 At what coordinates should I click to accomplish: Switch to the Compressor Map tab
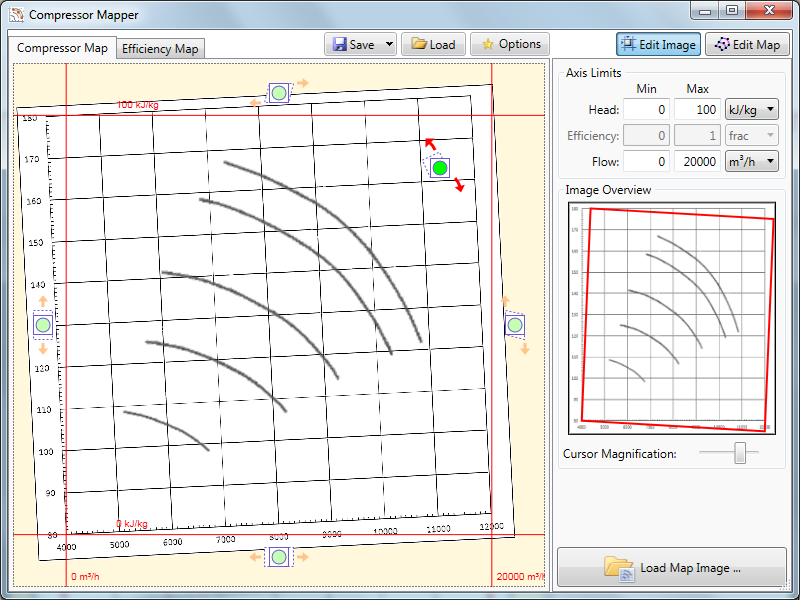point(62,48)
